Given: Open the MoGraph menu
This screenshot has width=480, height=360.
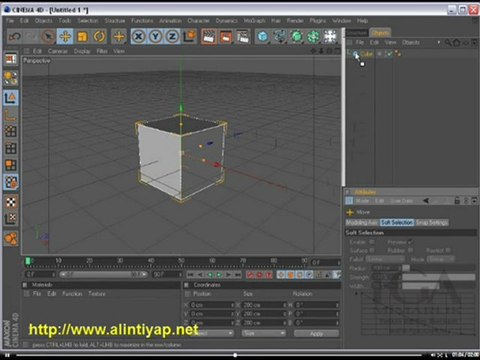Looking at the screenshot, I should [254, 21].
